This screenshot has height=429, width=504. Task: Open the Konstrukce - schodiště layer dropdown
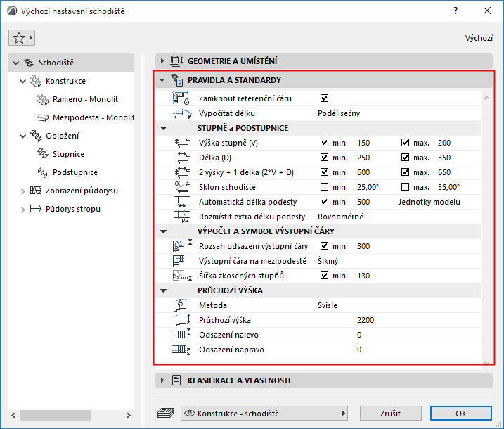click(x=264, y=414)
